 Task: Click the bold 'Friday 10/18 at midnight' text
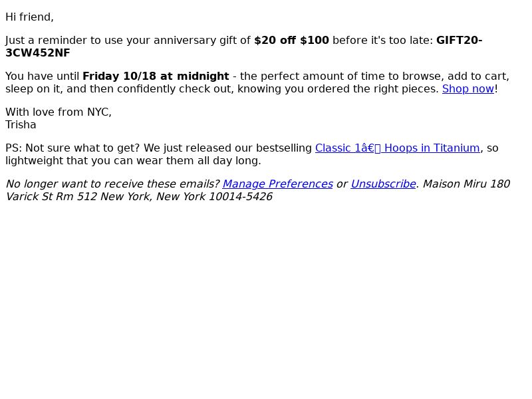(156, 76)
